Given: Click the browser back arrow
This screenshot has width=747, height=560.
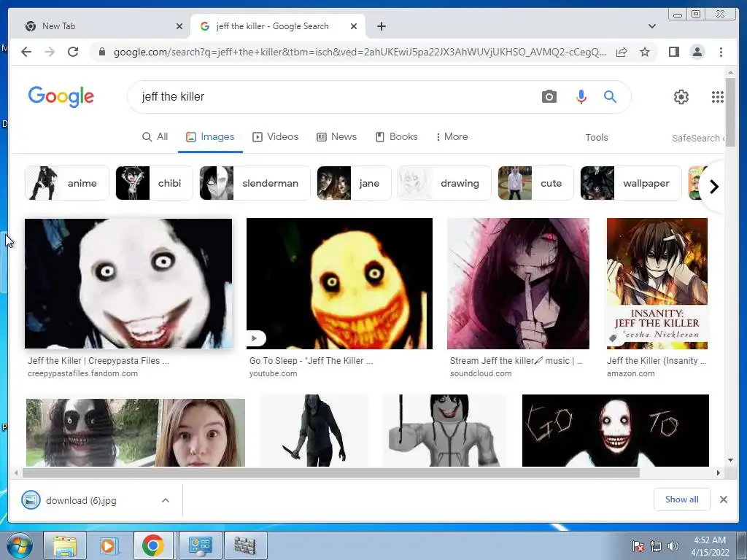Looking at the screenshot, I should click(x=26, y=52).
